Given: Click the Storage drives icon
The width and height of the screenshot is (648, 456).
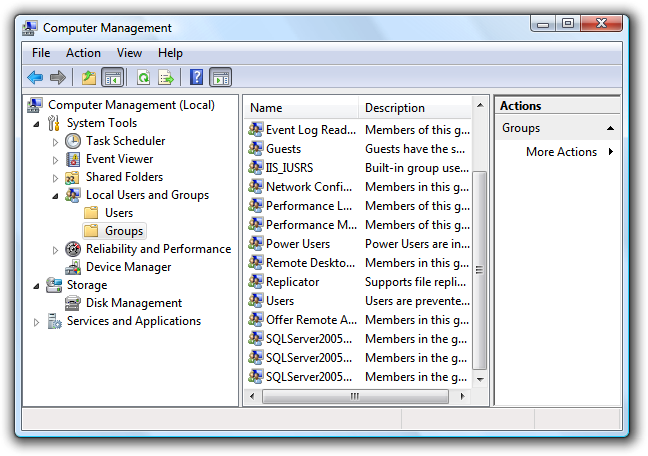Looking at the screenshot, I should [54, 285].
